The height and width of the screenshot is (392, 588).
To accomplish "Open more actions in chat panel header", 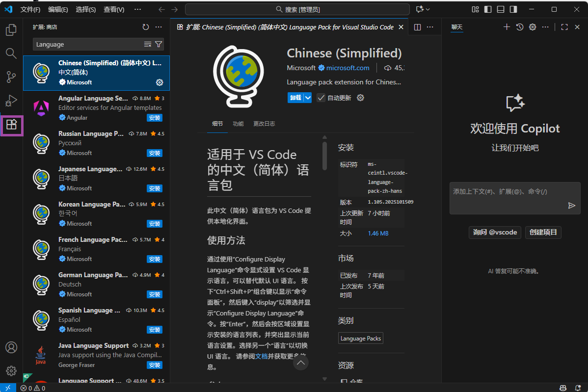I will click(545, 27).
